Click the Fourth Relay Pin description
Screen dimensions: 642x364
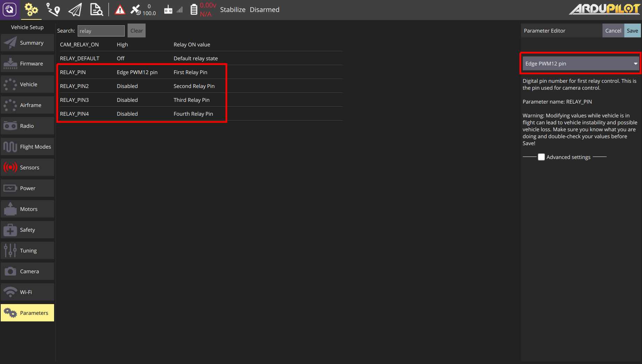pos(193,114)
